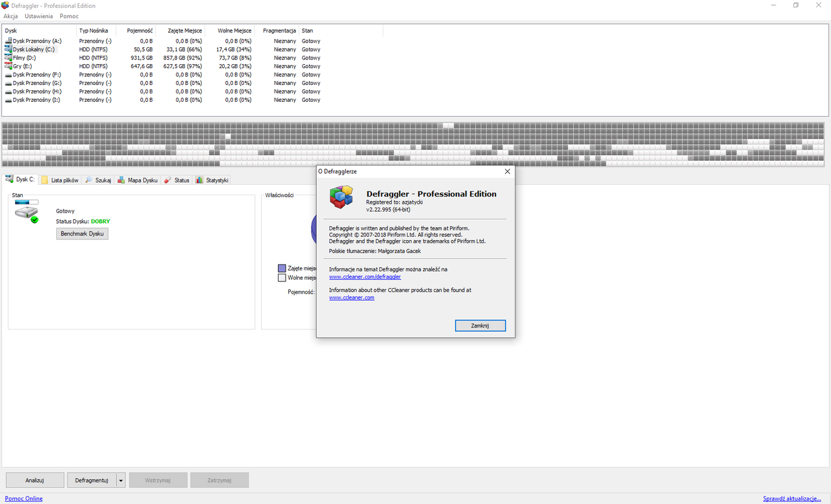Click the chart icon on Statystyki tab
The height and width of the screenshot is (504, 831).
[199, 180]
